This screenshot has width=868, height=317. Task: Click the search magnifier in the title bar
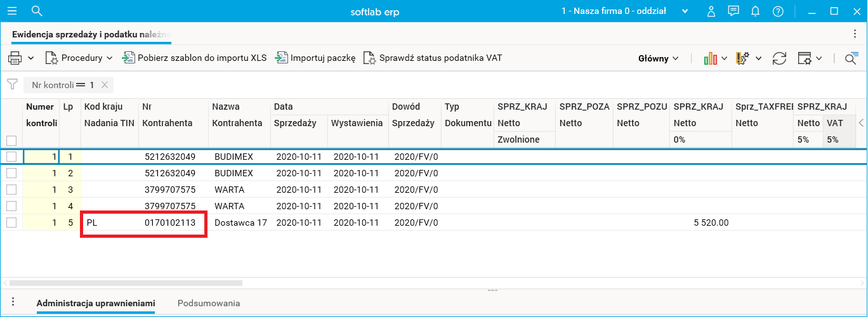coord(37,11)
